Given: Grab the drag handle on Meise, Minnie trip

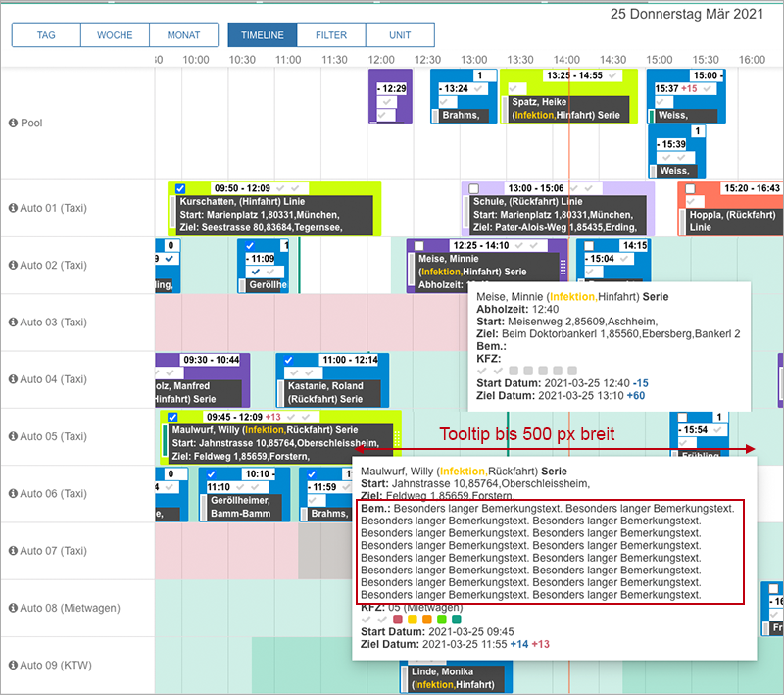Looking at the screenshot, I should [x=563, y=266].
